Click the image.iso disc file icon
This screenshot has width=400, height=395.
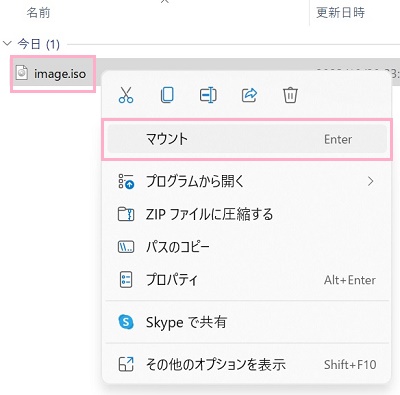tap(22, 73)
